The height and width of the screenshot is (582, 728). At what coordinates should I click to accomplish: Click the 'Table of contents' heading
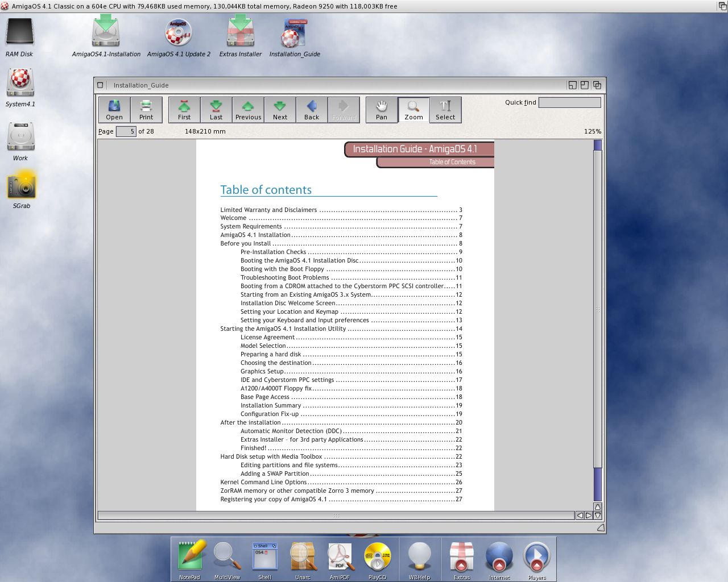click(x=266, y=190)
